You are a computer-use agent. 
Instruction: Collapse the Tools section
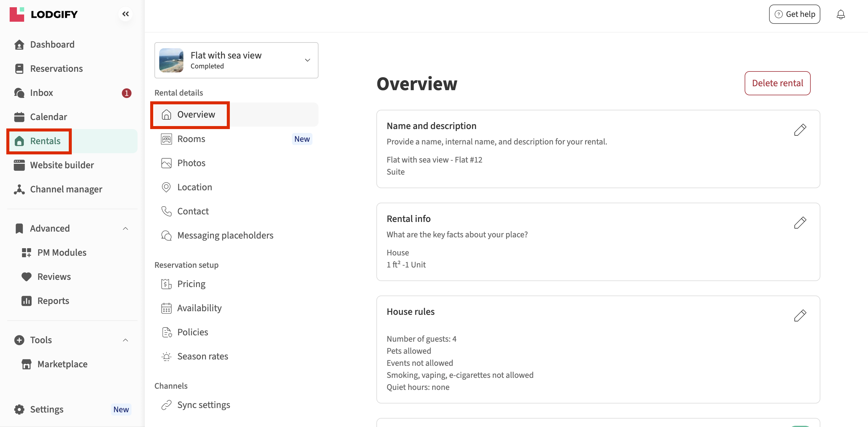[125, 340]
